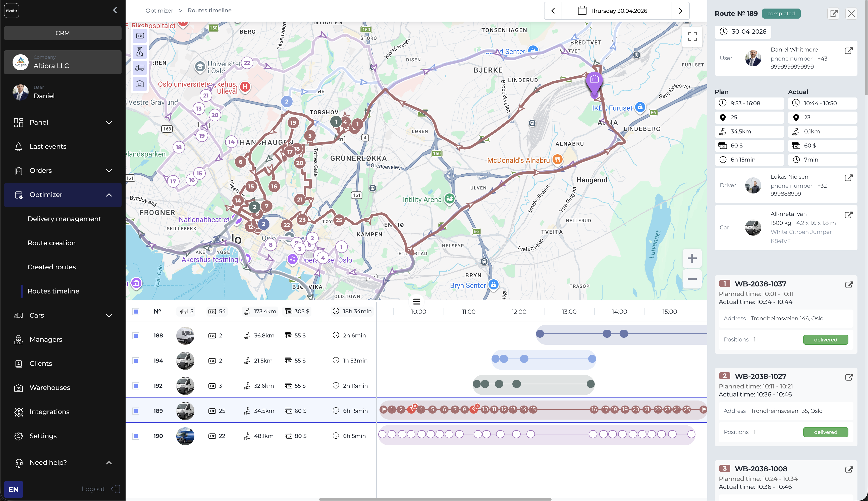Viewport: 868px width, 501px height.
Task: Open Route № 189 in new window
Action: (833, 13)
